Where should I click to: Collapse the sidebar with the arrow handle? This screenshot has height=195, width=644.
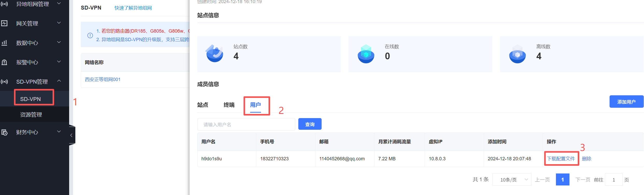point(71,135)
